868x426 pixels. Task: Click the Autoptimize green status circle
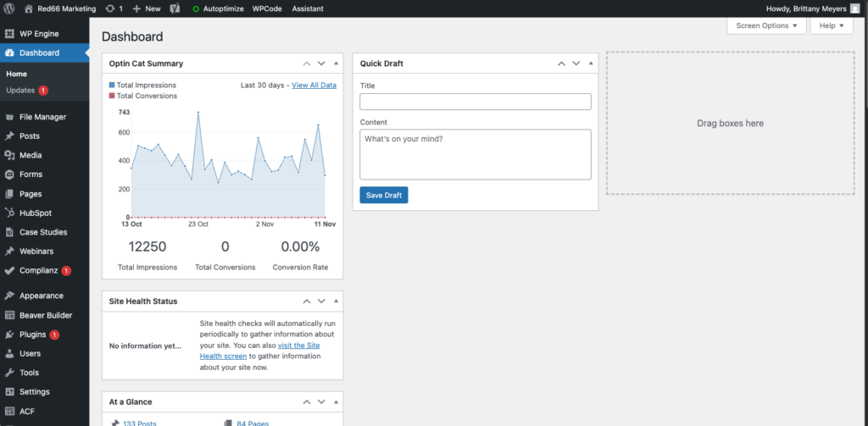pyautogui.click(x=196, y=8)
